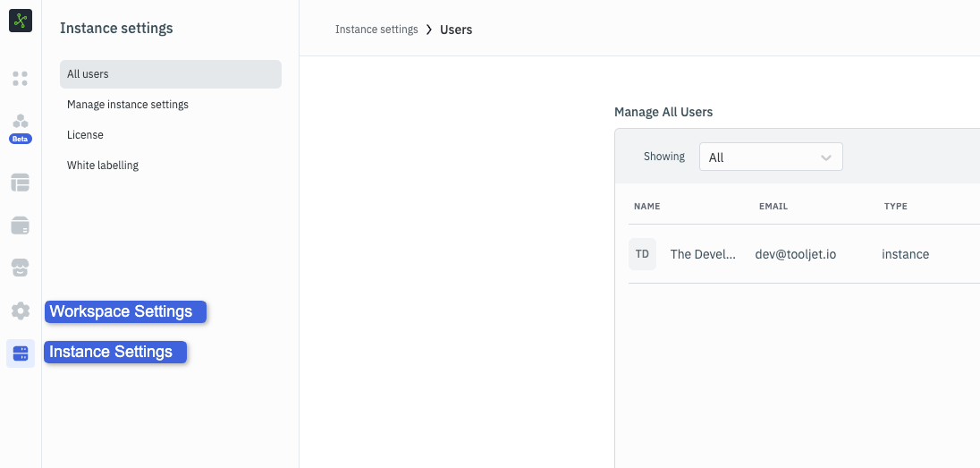Click the NAME column header
The width and height of the screenshot is (980, 468).
[x=646, y=207]
